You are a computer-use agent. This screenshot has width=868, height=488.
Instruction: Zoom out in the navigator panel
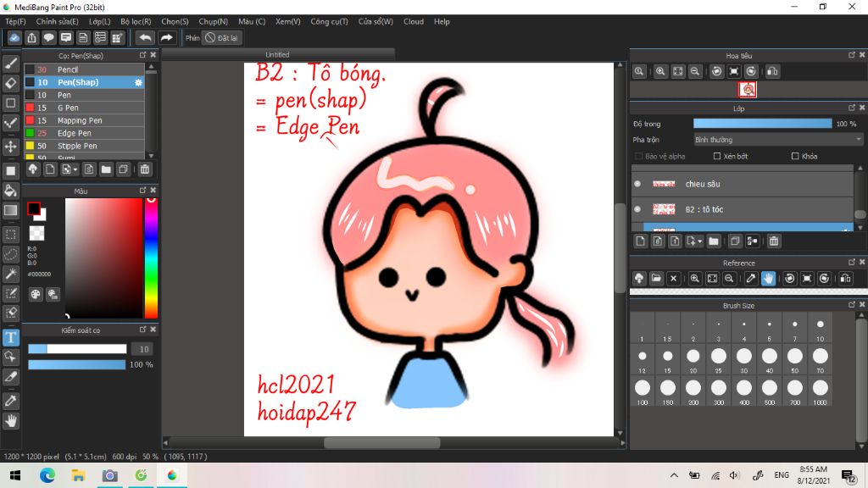point(695,71)
